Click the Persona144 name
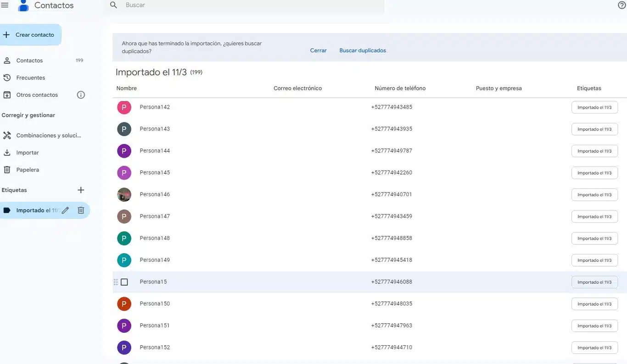627x364 pixels. (155, 151)
